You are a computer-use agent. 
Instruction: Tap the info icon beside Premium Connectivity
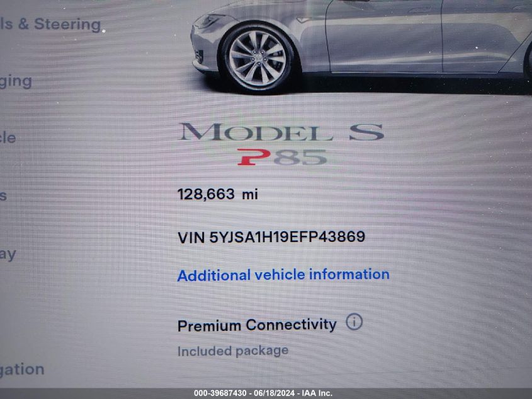click(354, 321)
